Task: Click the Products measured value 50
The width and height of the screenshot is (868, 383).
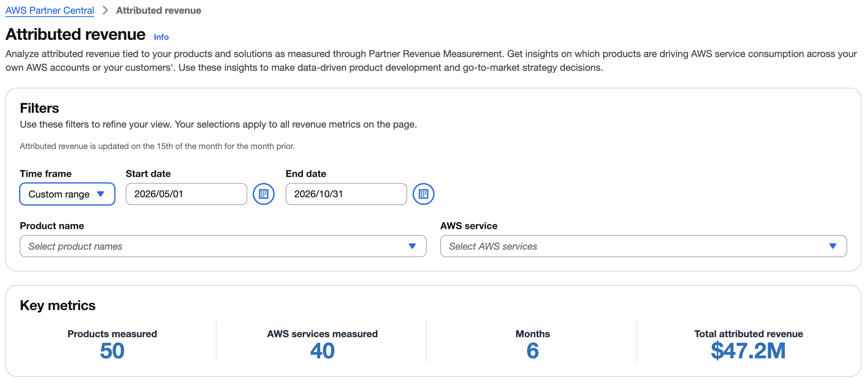Action: [x=112, y=351]
